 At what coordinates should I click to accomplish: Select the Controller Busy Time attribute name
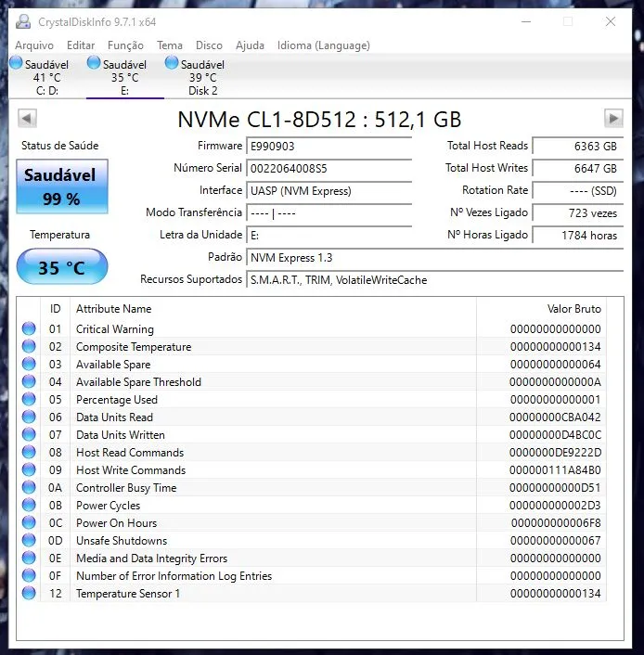[126, 488]
